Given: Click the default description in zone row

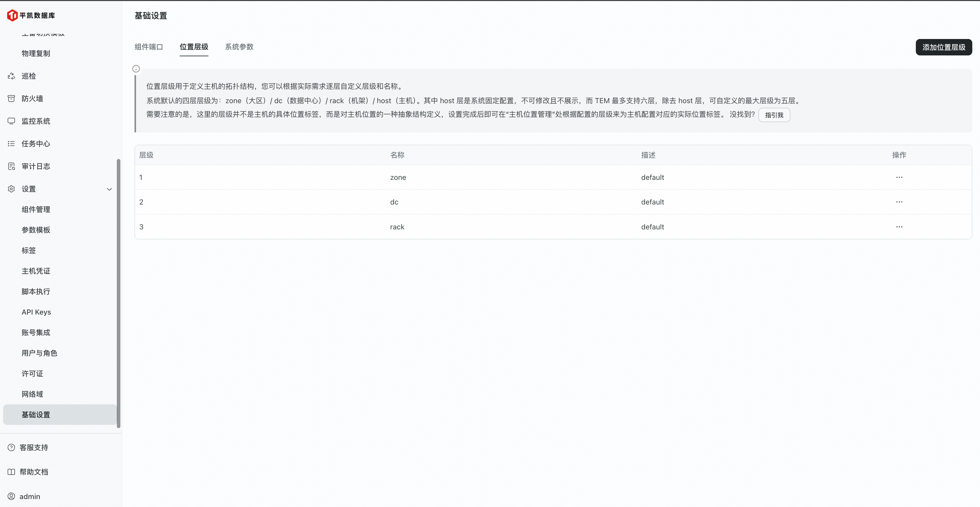Looking at the screenshot, I should tap(652, 177).
